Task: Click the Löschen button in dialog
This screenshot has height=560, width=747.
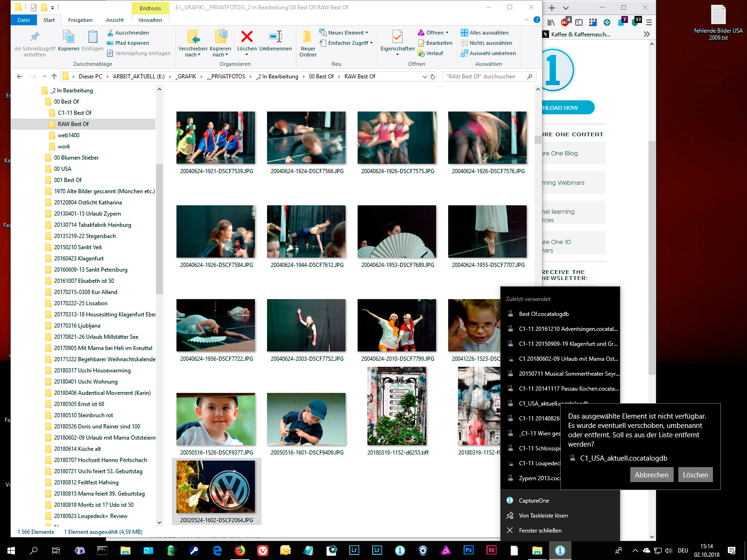Action: click(695, 475)
